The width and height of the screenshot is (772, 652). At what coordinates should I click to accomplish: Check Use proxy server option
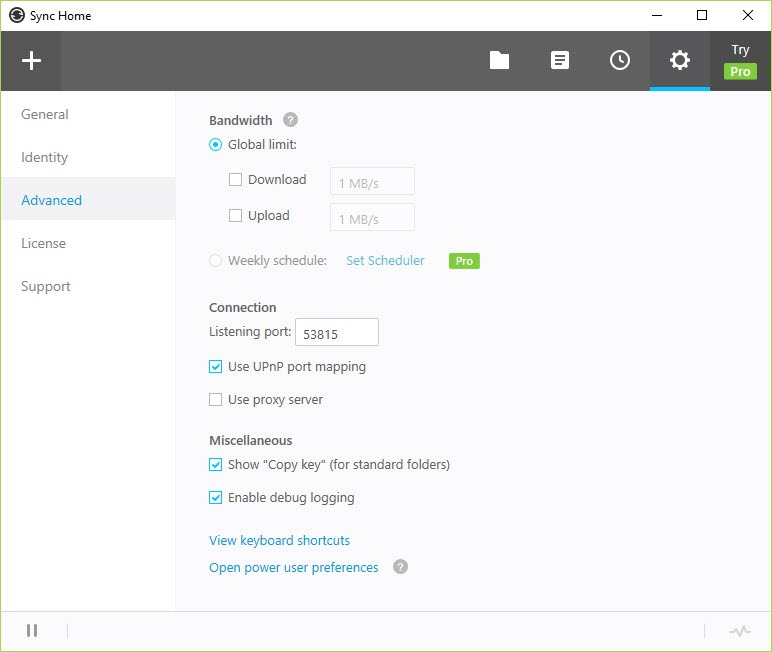(x=216, y=400)
